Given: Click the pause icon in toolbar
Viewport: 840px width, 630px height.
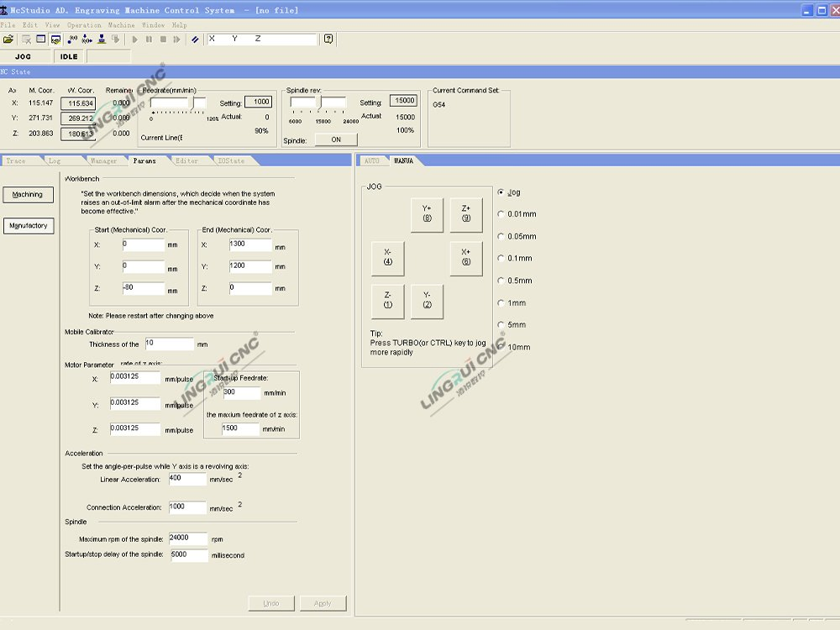Looking at the screenshot, I should [x=149, y=39].
